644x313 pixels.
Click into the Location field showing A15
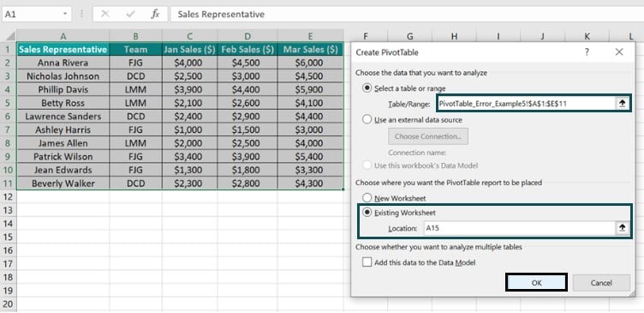pyautogui.click(x=520, y=227)
